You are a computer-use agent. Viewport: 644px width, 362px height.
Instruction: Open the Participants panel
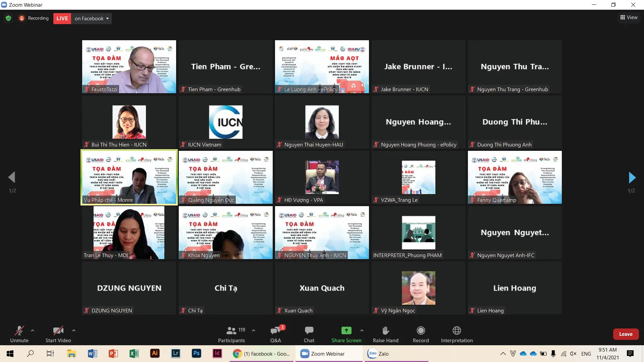pos(231,335)
